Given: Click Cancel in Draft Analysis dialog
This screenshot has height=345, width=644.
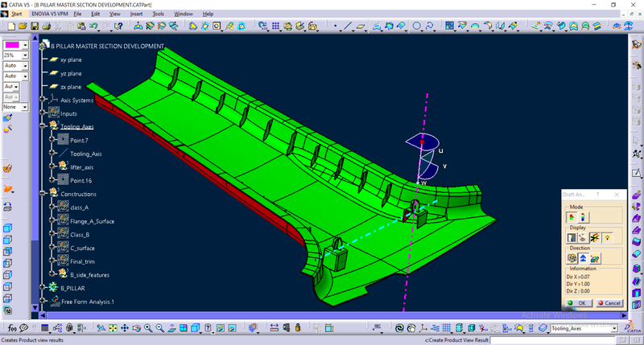Looking at the screenshot, I should click(x=608, y=302).
